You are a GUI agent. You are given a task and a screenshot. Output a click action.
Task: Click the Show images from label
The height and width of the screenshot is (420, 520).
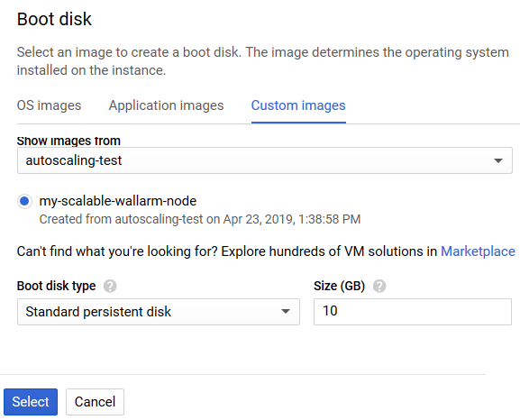68,141
